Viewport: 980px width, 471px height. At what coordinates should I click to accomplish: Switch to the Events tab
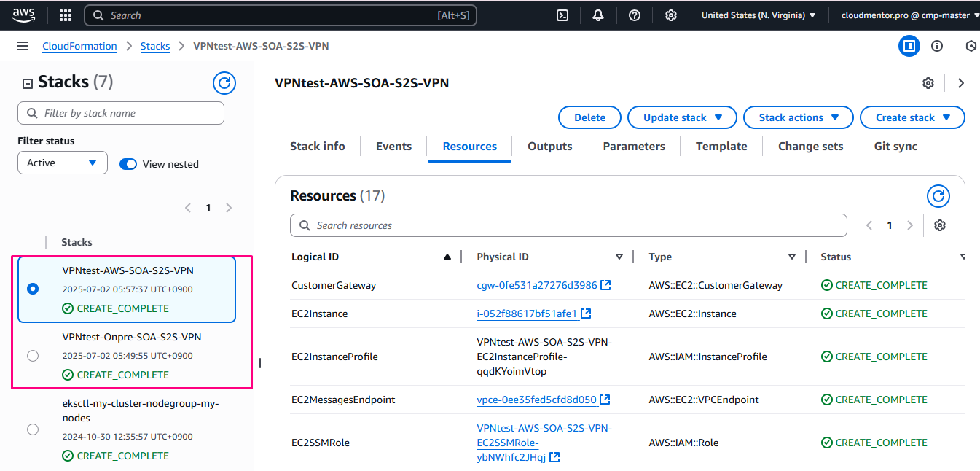click(393, 147)
